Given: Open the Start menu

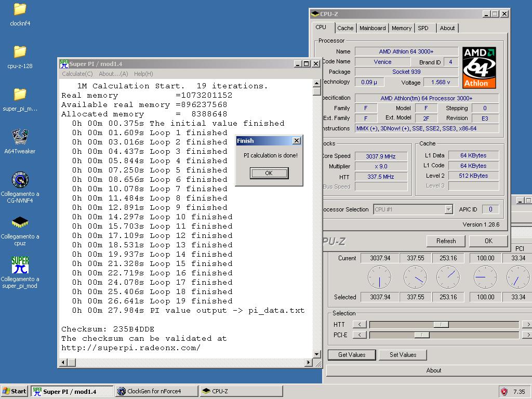Looking at the screenshot, I should (14, 391).
